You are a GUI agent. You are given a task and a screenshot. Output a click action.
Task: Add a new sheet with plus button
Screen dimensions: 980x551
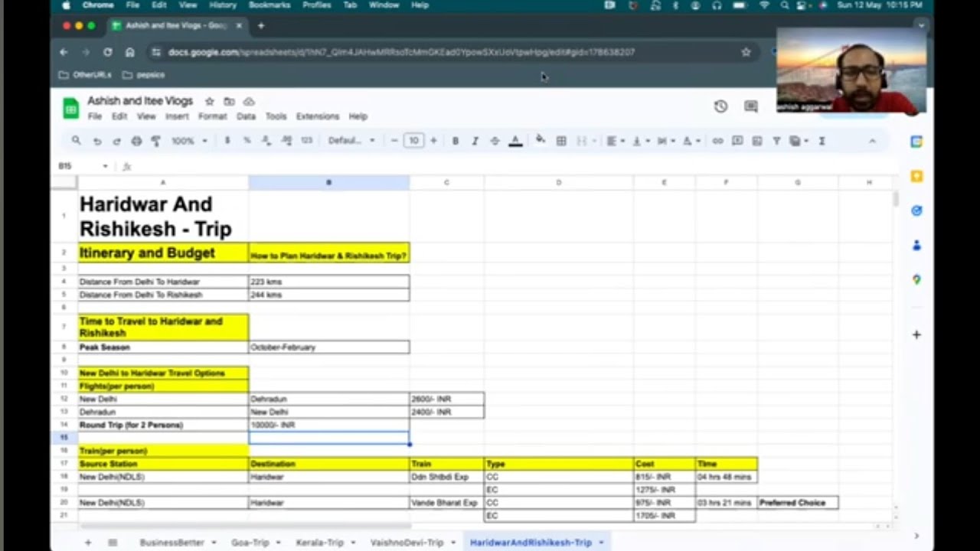click(88, 543)
